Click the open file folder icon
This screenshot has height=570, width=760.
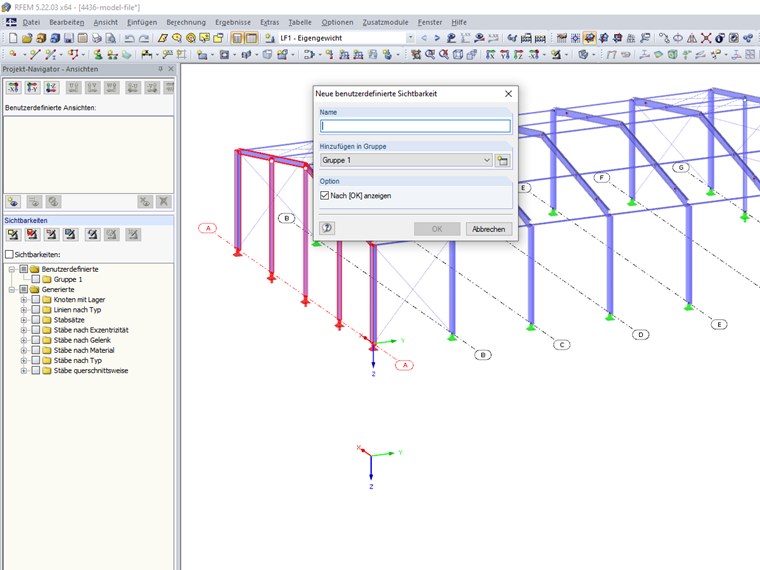pyautogui.click(x=27, y=38)
